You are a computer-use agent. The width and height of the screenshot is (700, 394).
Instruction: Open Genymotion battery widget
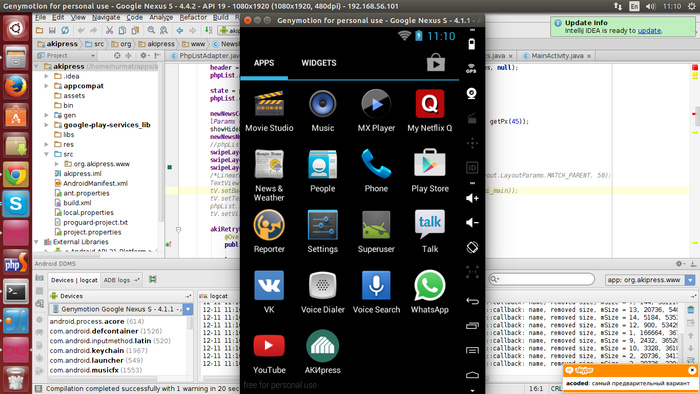click(x=471, y=44)
